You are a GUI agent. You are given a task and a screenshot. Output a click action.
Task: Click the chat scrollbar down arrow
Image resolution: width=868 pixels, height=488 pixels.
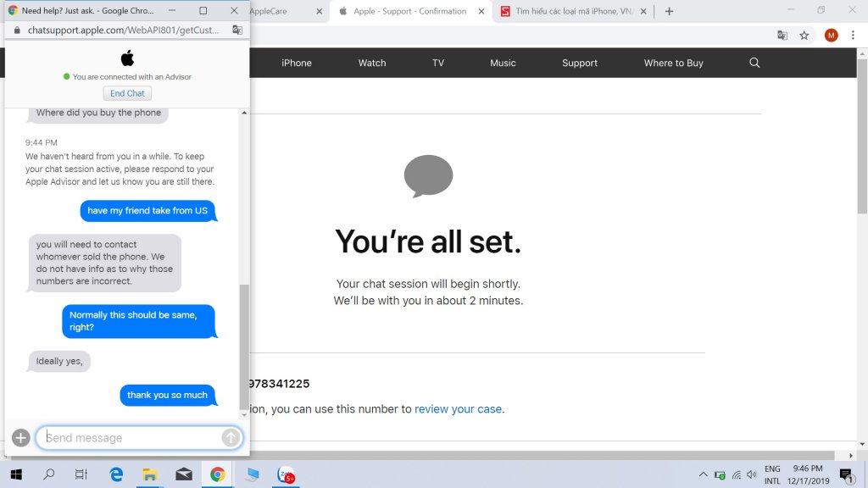[x=244, y=414]
